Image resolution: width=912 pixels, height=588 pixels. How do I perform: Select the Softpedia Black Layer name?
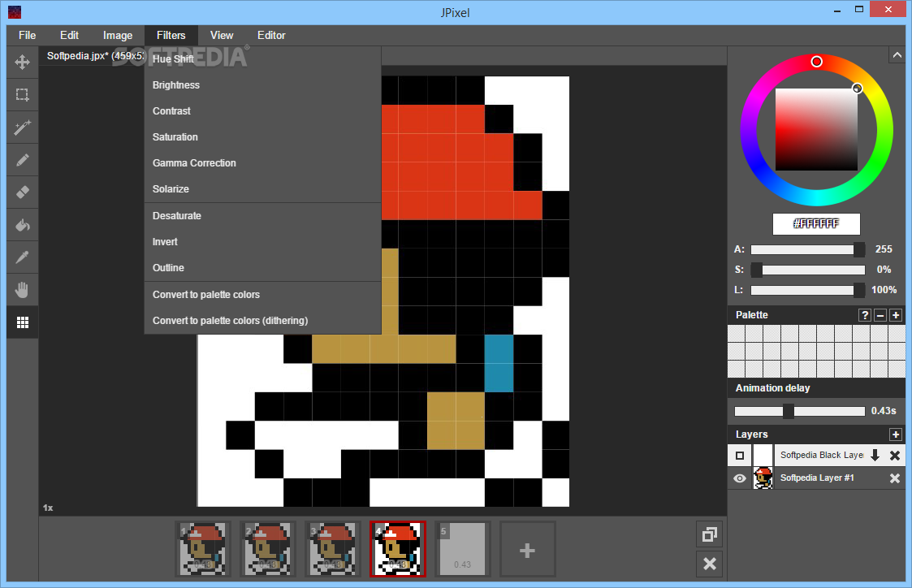(821, 456)
